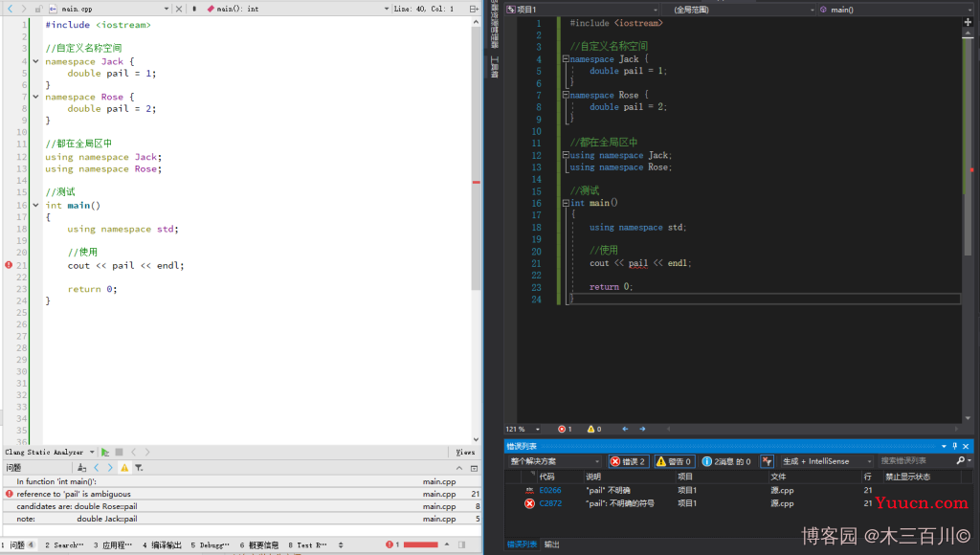The height and width of the screenshot is (555, 980).
Task: Switch to 8 Test R output tab
Action: 307,545
